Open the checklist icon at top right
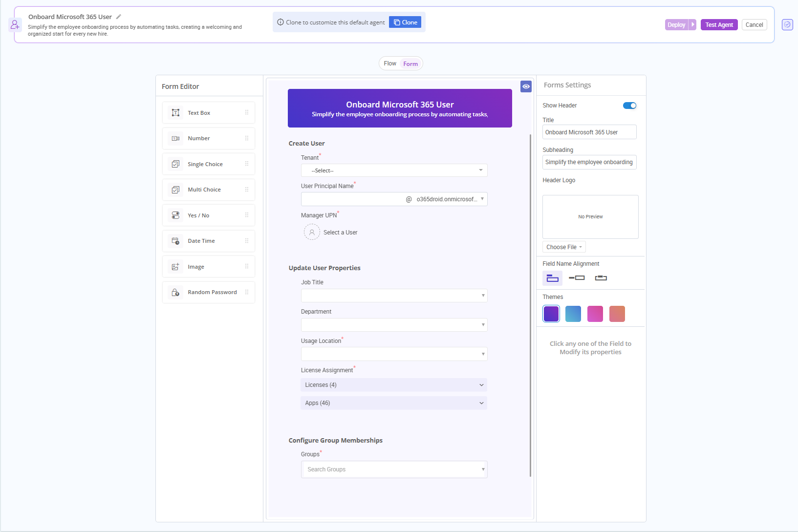 (x=787, y=24)
